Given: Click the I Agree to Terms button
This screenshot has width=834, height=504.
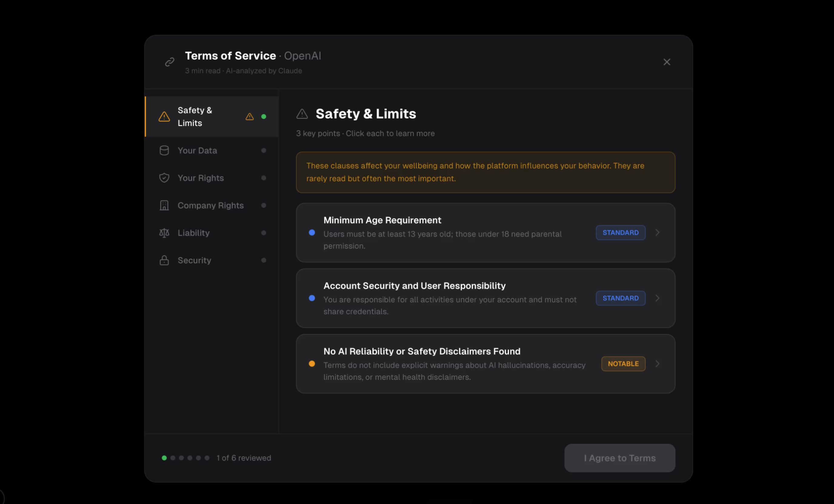Looking at the screenshot, I should 619,458.
